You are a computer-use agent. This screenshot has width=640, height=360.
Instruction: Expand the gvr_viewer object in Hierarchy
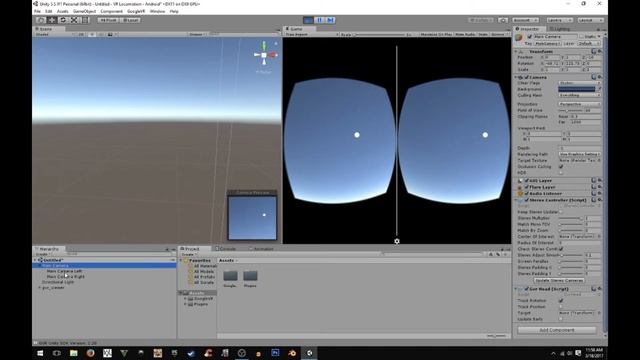pyautogui.click(x=40, y=288)
